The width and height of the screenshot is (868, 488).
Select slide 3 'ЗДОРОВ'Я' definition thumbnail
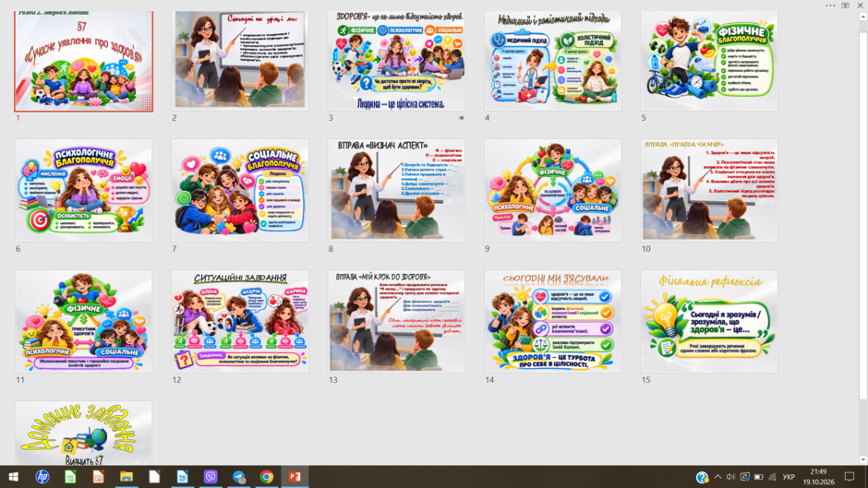tap(396, 60)
